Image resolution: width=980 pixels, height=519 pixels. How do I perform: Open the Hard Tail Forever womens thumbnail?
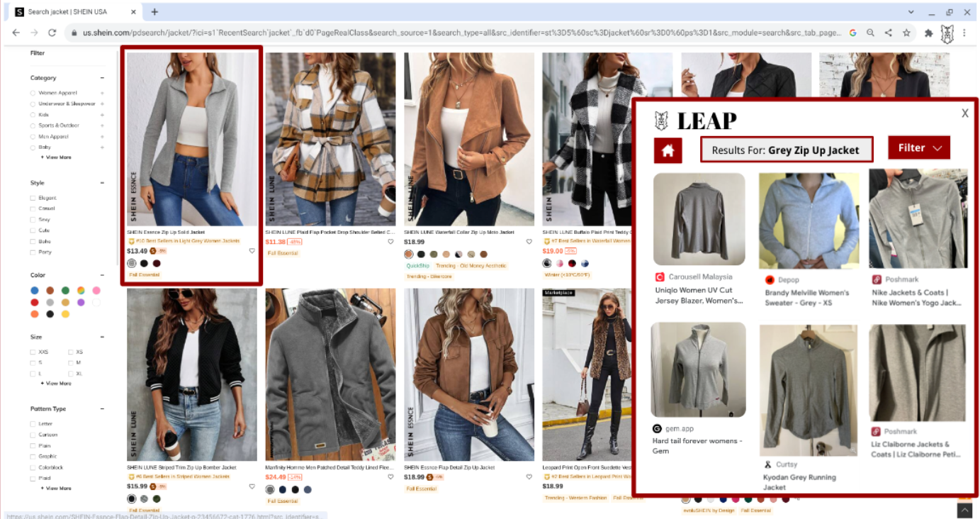click(698, 369)
